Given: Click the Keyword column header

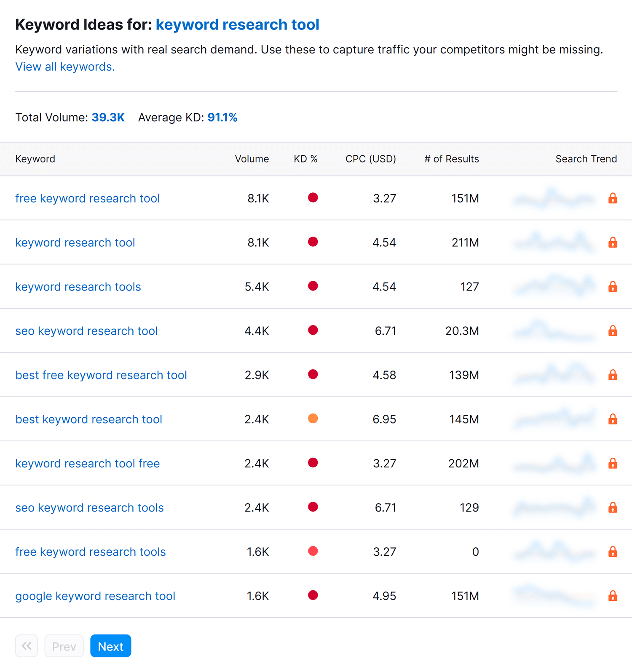Looking at the screenshot, I should [x=35, y=159].
